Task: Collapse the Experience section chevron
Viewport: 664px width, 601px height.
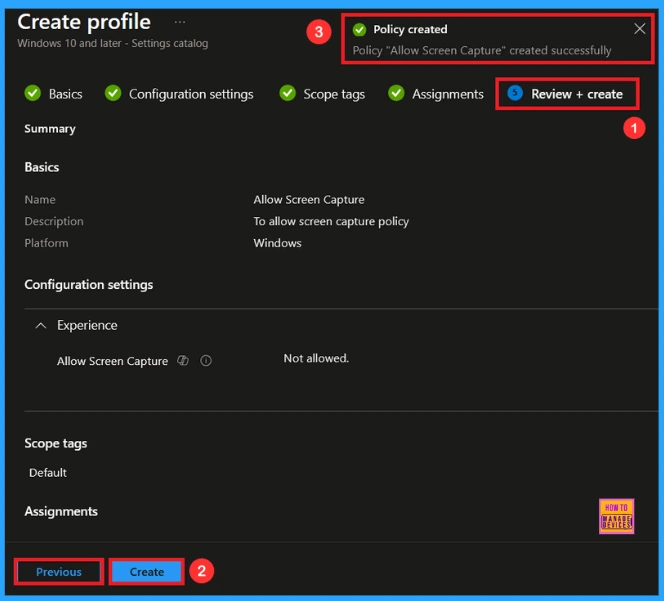Action: pos(41,325)
